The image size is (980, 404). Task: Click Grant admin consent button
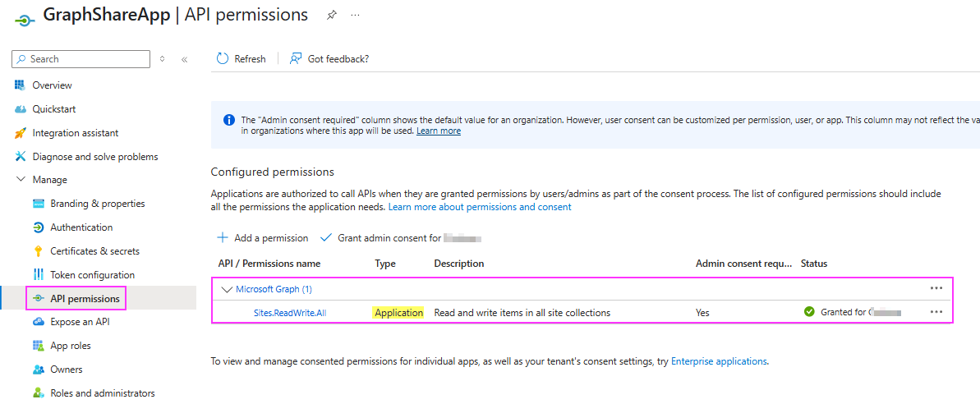pyautogui.click(x=401, y=238)
